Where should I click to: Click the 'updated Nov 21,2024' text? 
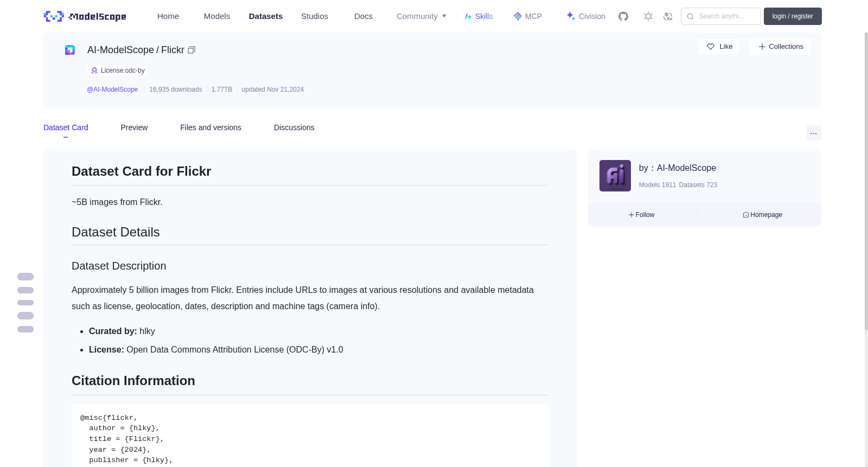[272, 89]
